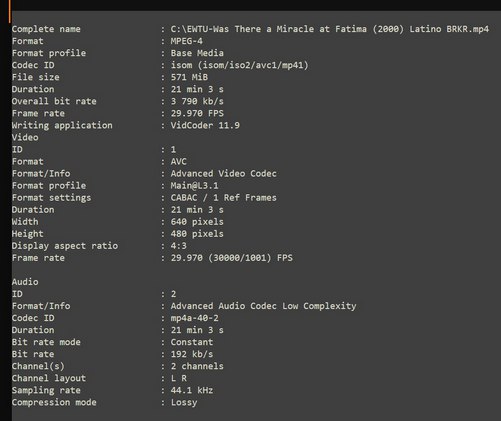Select the mp4a-40-2 Codec ID value
Viewport: 501px width, 421px height.
click(x=194, y=318)
